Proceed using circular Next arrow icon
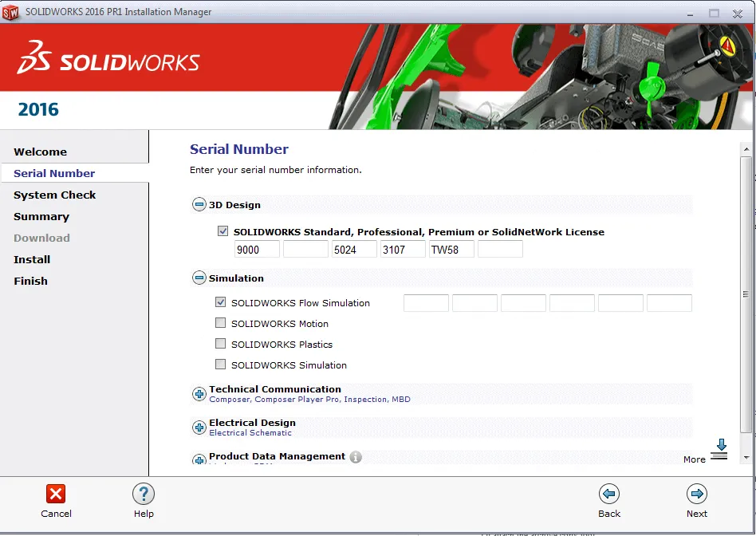Image resolution: width=756 pixels, height=536 pixels. point(697,495)
